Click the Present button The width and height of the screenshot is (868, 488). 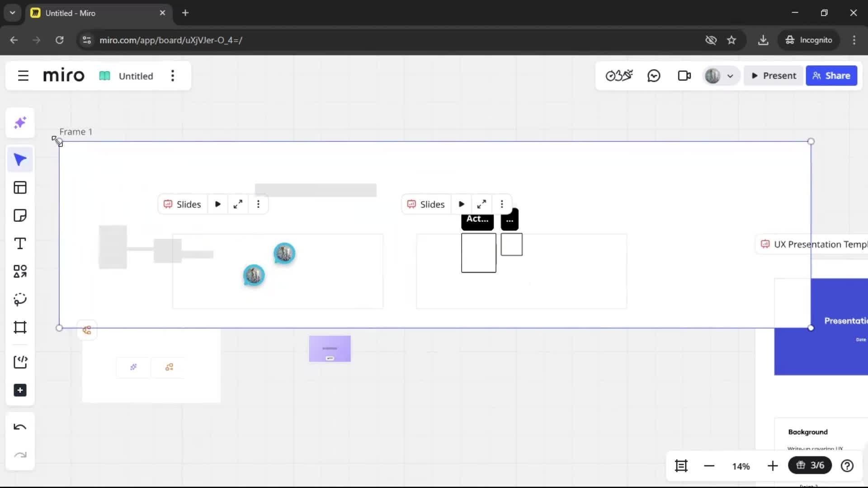pos(774,75)
